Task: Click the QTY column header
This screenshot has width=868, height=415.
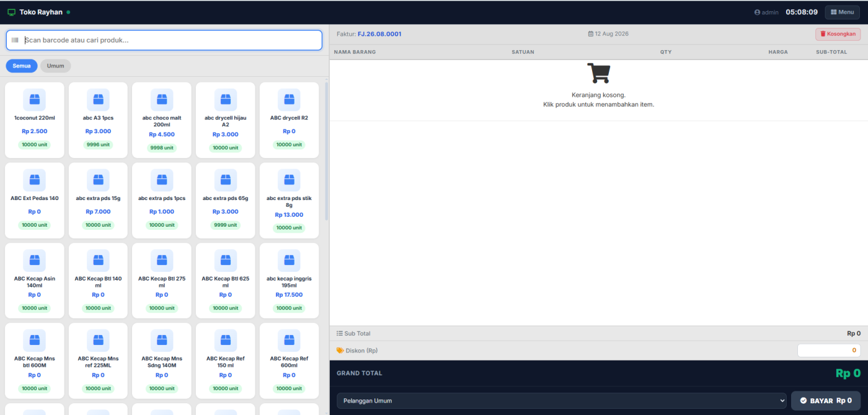Action: [x=666, y=52]
